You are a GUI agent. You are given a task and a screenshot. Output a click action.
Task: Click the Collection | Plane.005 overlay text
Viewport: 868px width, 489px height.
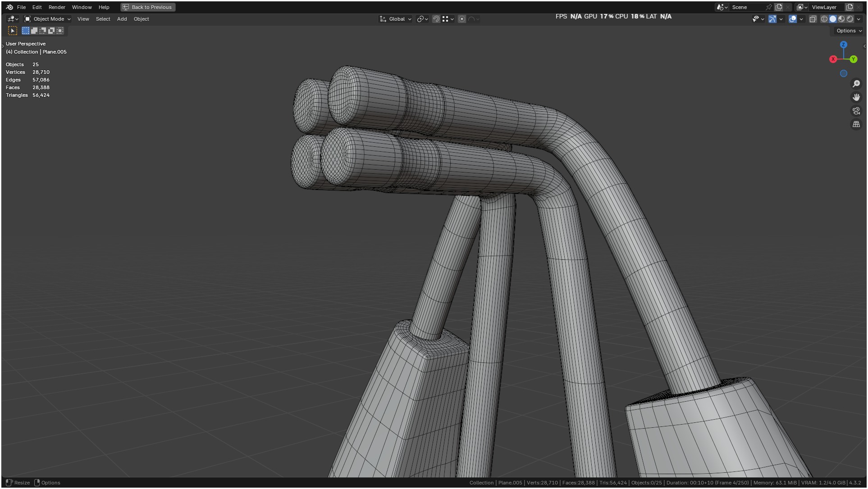pos(36,52)
